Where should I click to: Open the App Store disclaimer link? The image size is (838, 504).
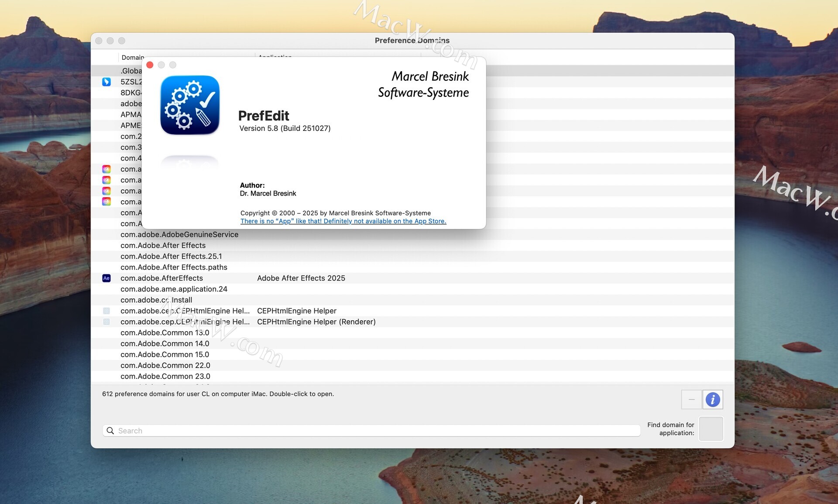343,221
